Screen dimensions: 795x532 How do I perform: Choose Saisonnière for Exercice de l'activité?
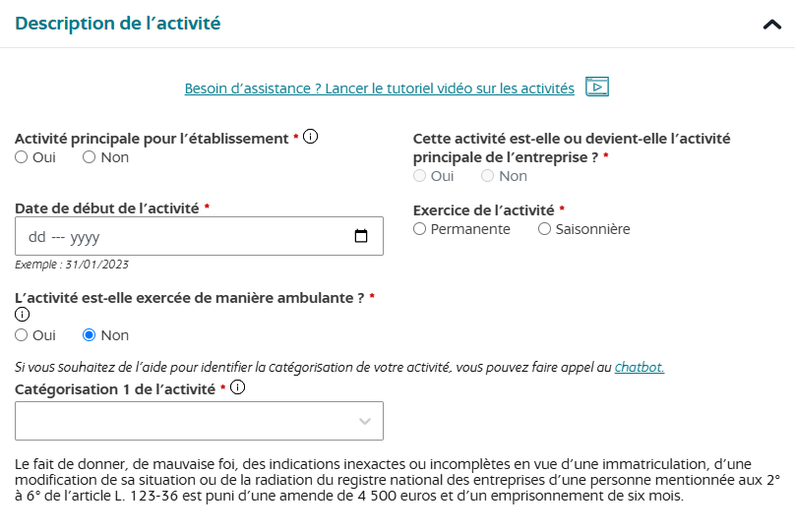pyautogui.click(x=544, y=229)
